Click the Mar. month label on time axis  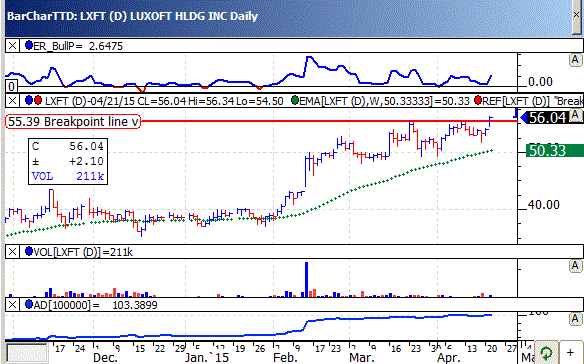(x=362, y=358)
